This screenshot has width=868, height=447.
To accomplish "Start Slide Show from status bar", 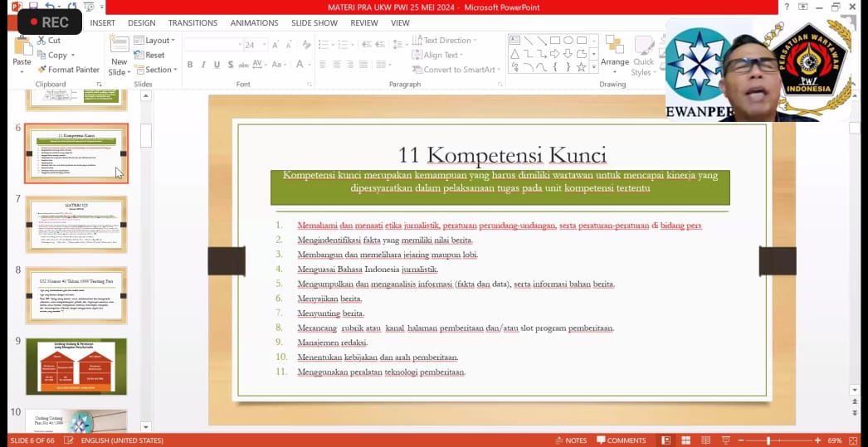I will pyautogui.click(x=726, y=440).
